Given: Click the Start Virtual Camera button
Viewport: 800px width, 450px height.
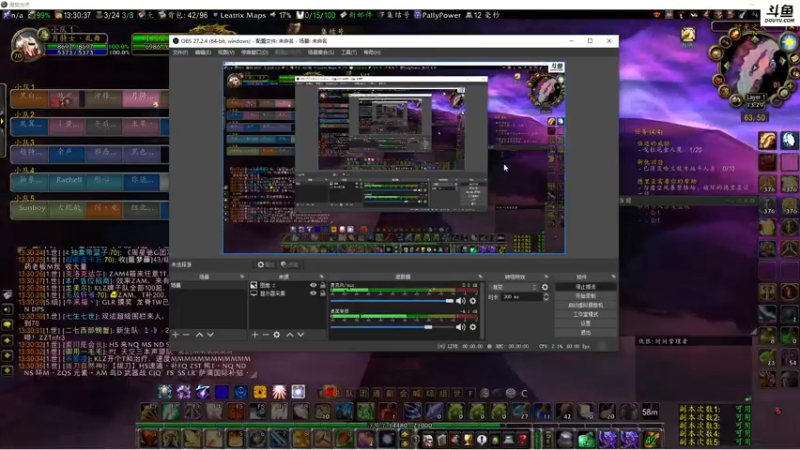Looking at the screenshot, I should point(585,305).
